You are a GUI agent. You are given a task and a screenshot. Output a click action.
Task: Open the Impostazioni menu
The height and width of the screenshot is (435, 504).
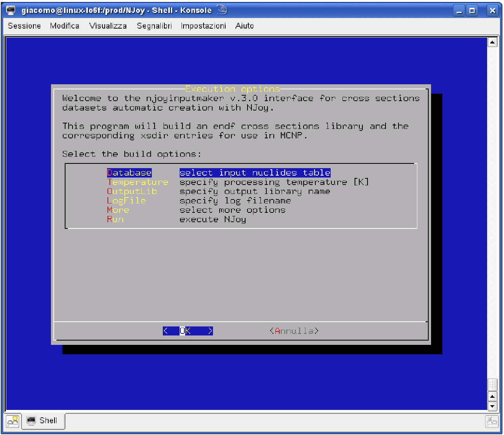pyautogui.click(x=203, y=26)
